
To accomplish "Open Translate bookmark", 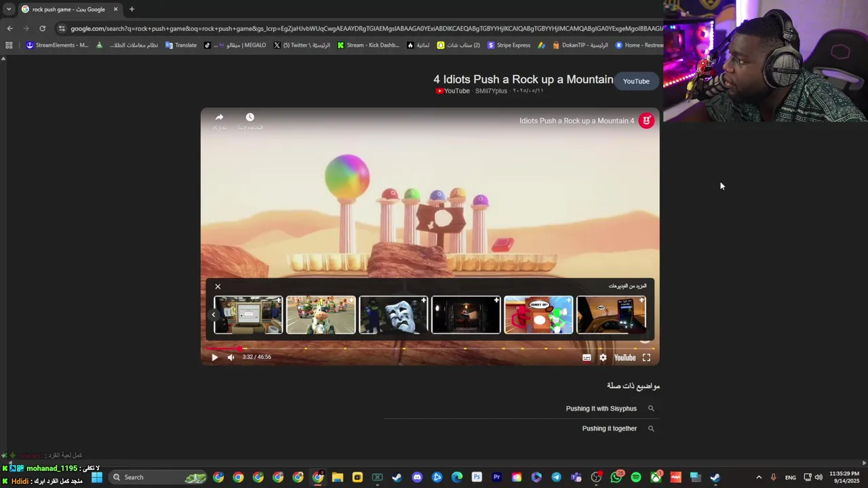I will pyautogui.click(x=181, y=45).
